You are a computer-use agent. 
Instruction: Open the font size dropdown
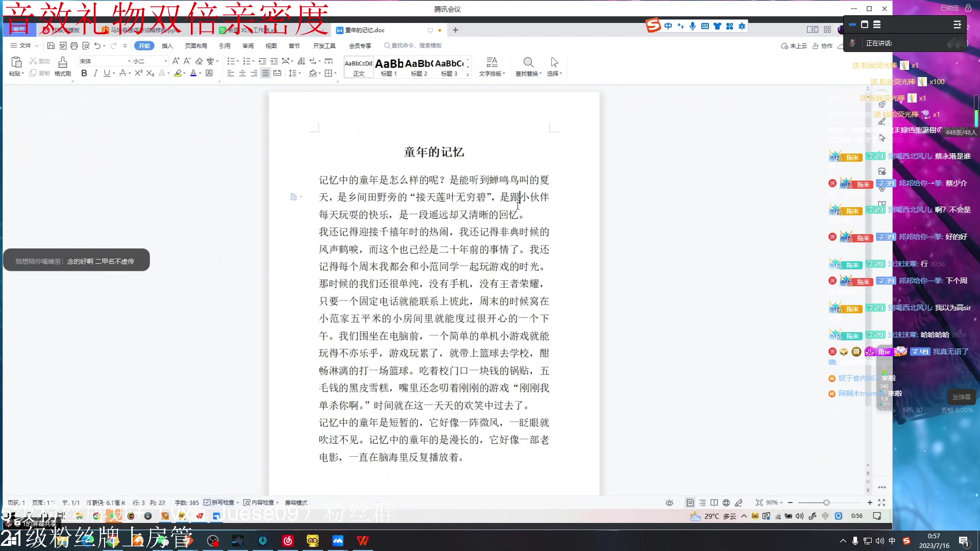click(165, 61)
